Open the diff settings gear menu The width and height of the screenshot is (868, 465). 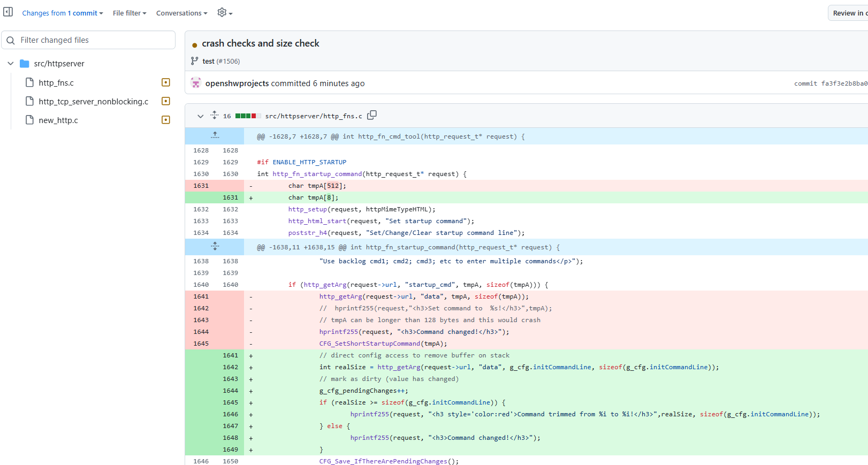[x=225, y=12]
